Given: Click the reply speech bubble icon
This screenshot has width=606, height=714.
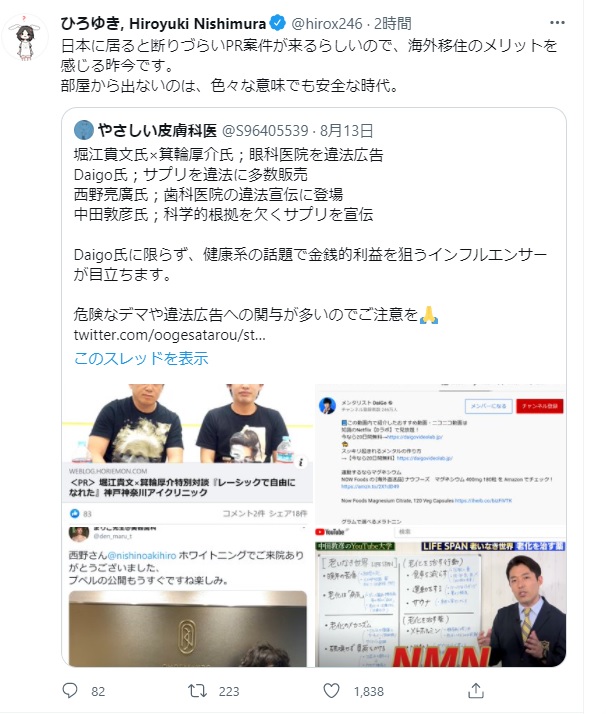Looking at the screenshot, I should point(70,691).
